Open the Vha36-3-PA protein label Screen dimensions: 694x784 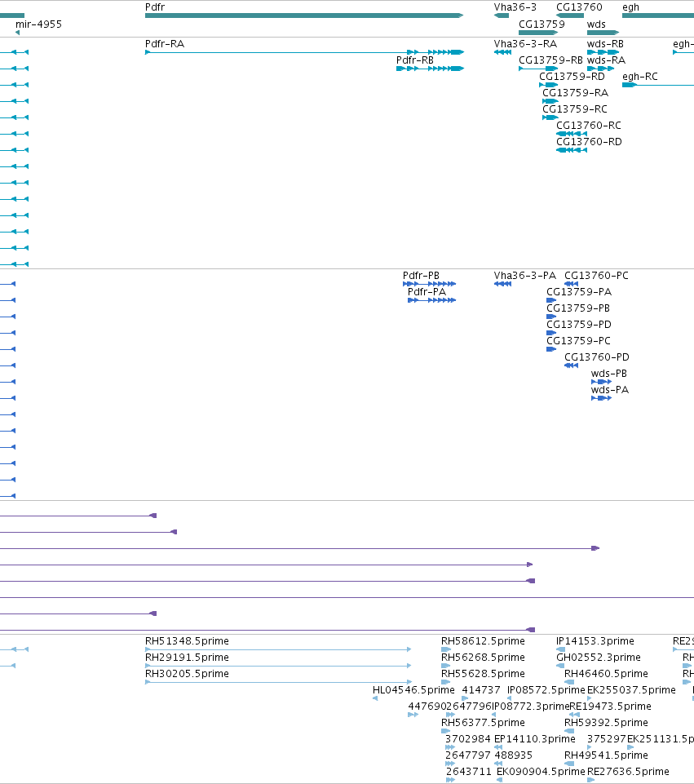pyautogui.click(x=524, y=276)
